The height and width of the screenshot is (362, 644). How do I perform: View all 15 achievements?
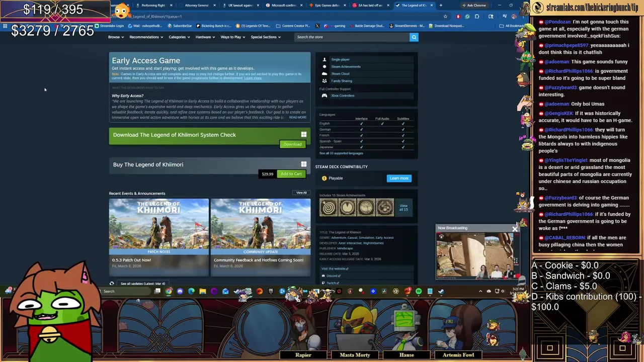tap(404, 207)
